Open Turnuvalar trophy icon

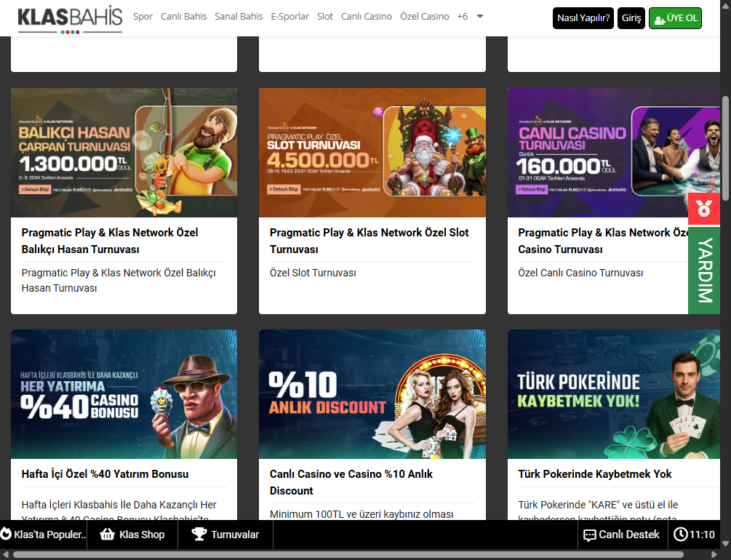tap(199, 535)
